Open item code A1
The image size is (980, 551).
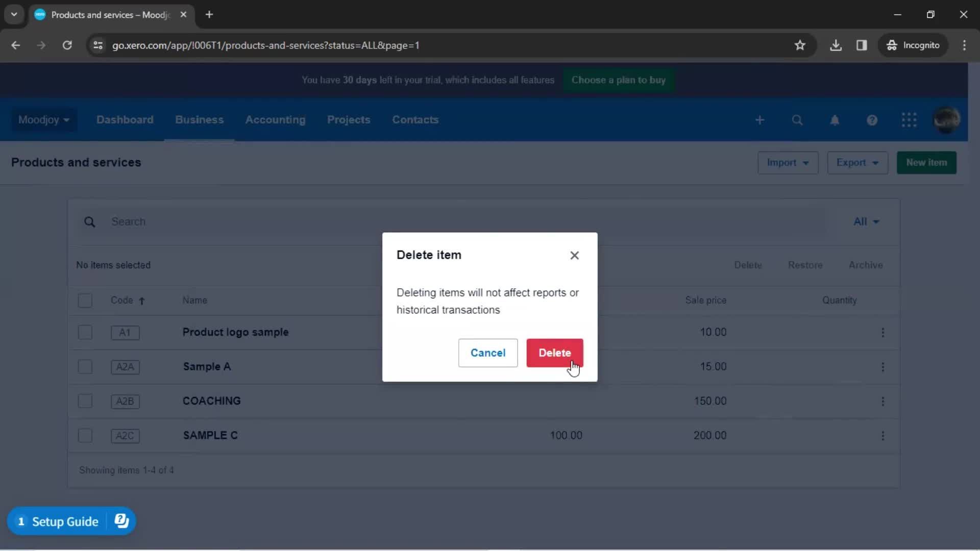coord(125,333)
